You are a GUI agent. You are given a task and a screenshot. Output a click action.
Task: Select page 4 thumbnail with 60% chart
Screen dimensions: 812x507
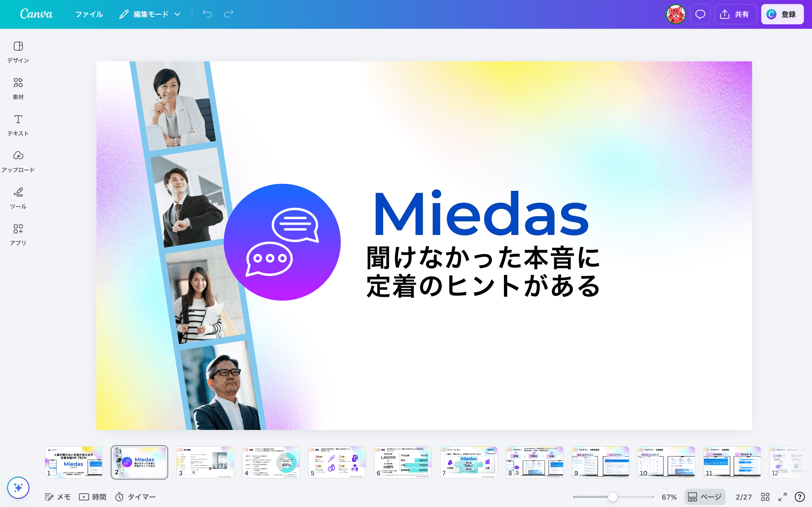point(271,462)
